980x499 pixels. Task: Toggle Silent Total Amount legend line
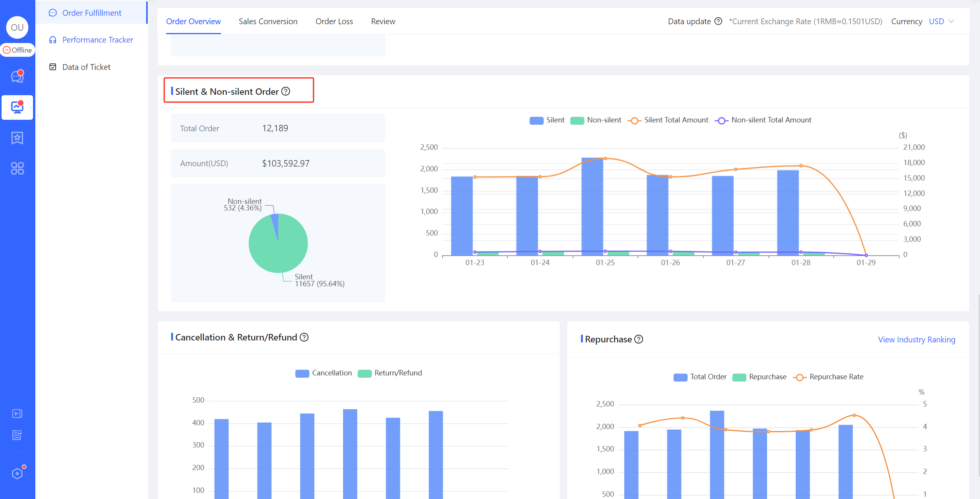pos(668,120)
